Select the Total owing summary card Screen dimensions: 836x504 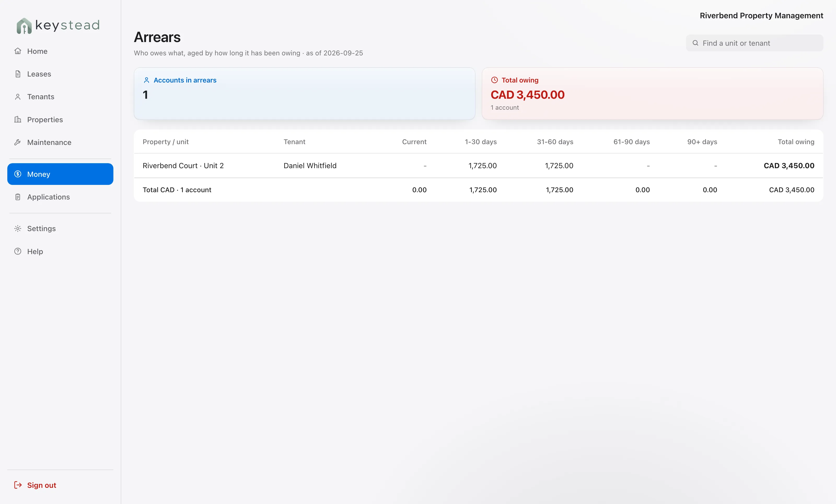pos(652,93)
